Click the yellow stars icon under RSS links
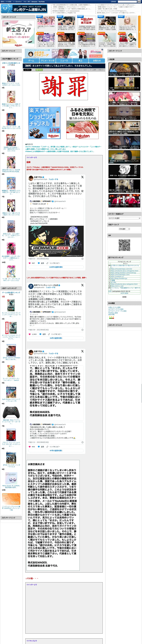Screen dimensions: 142x644 [111, 317]
